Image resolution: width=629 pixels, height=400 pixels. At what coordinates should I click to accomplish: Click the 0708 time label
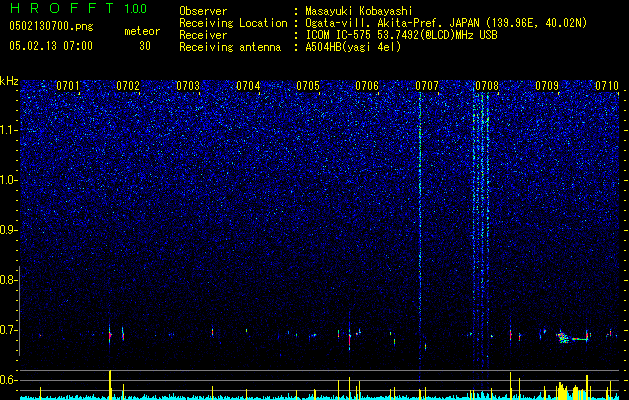tap(487, 86)
